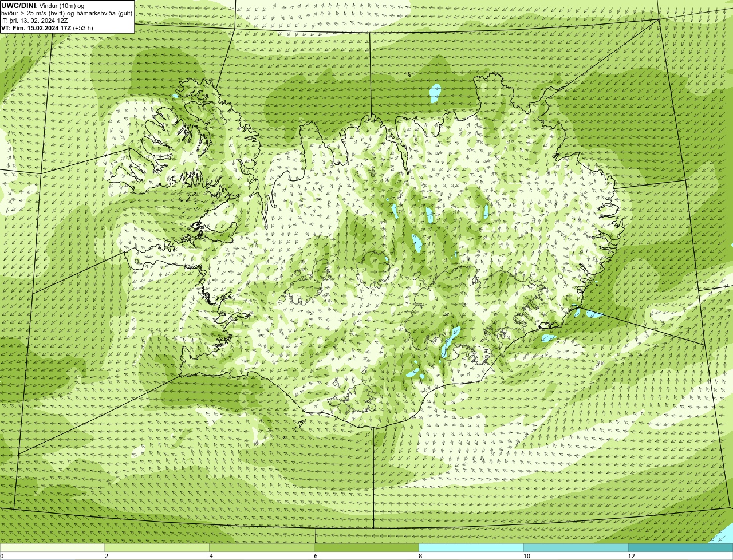Click the legend tick label '12'
Screen dimensions: 733x560
click(x=631, y=556)
